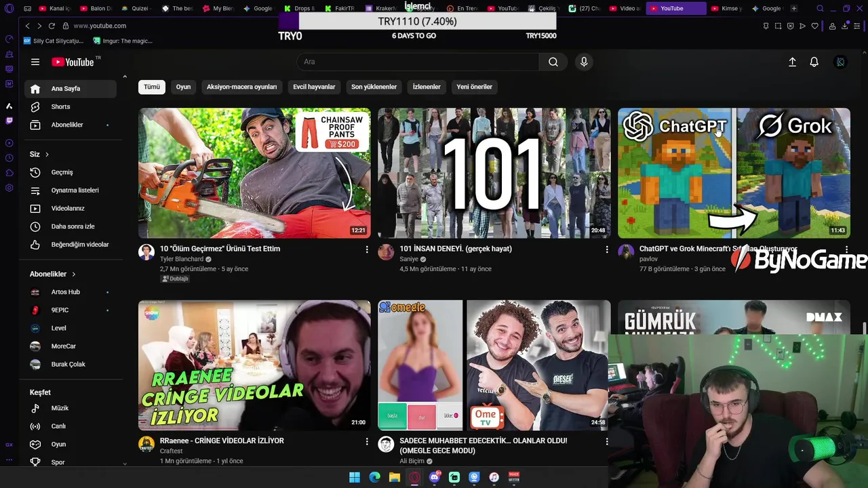Expand Abonelikler subscriptions heading chevron
The width and height of the screenshot is (868, 488).
click(73, 274)
